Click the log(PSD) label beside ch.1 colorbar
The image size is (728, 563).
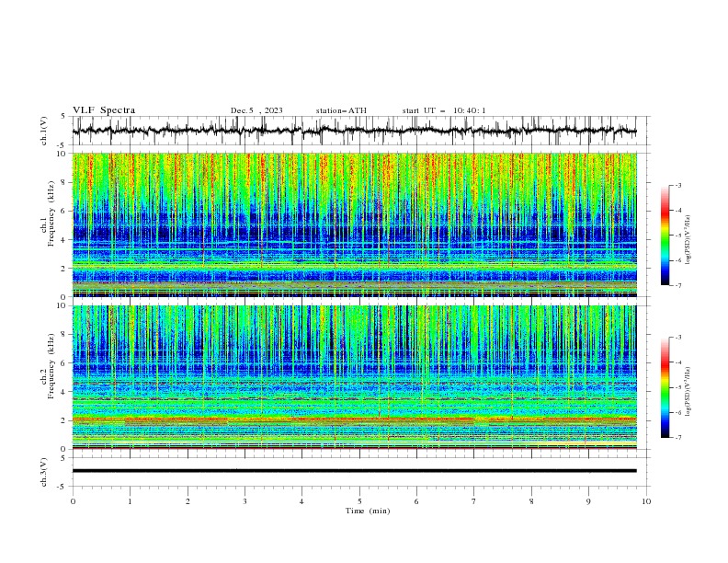pyautogui.click(x=688, y=240)
